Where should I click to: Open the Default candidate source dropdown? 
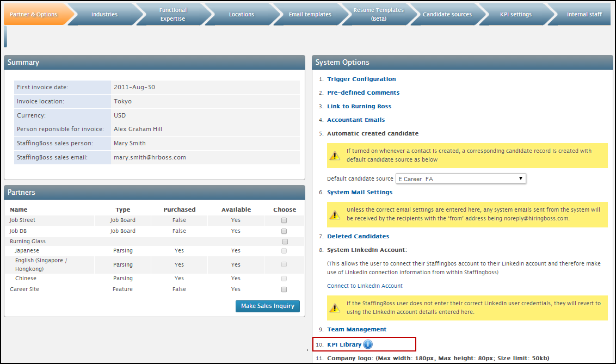(461, 178)
